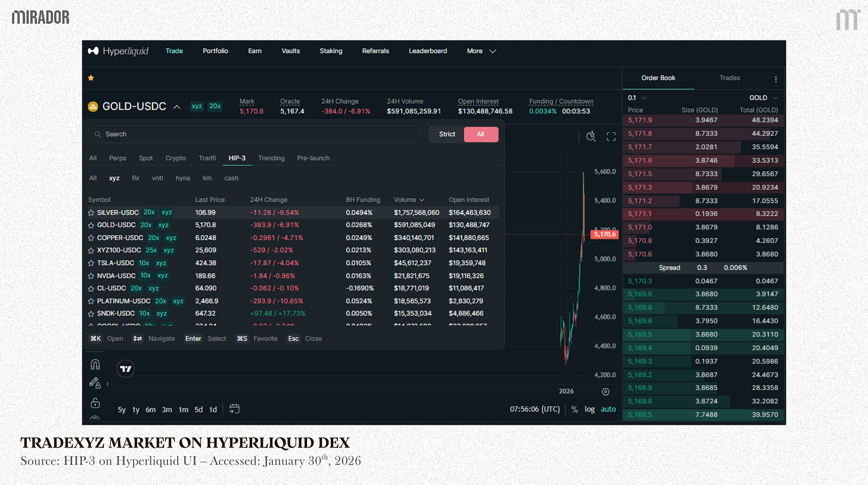Filter by vntl deployer
The image size is (868, 485).
tap(157, 178)
